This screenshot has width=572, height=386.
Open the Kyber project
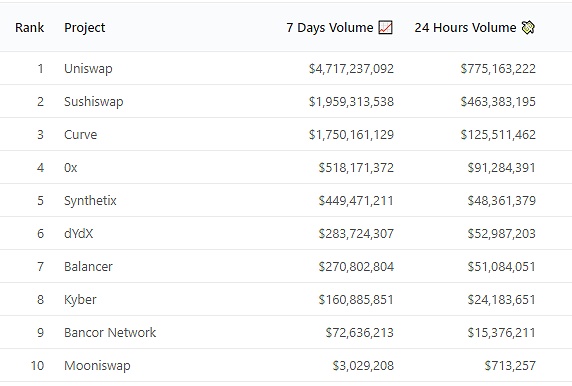(80, 300)
